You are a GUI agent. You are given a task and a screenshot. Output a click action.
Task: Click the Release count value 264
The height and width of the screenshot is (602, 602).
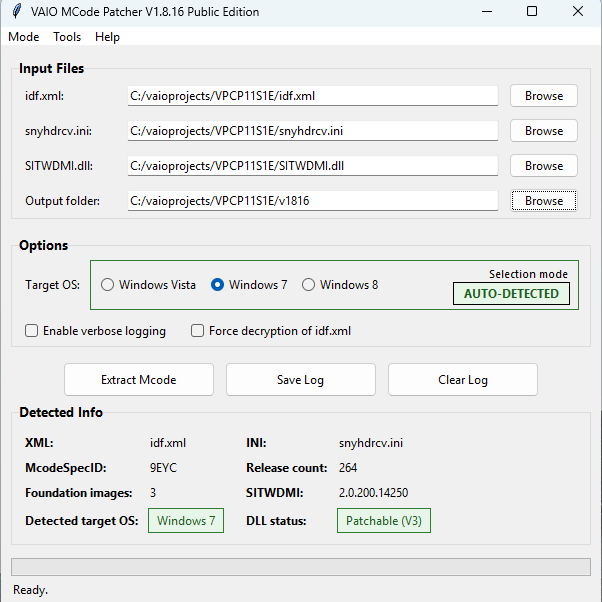pyautogui.click(x=348, y=468)
